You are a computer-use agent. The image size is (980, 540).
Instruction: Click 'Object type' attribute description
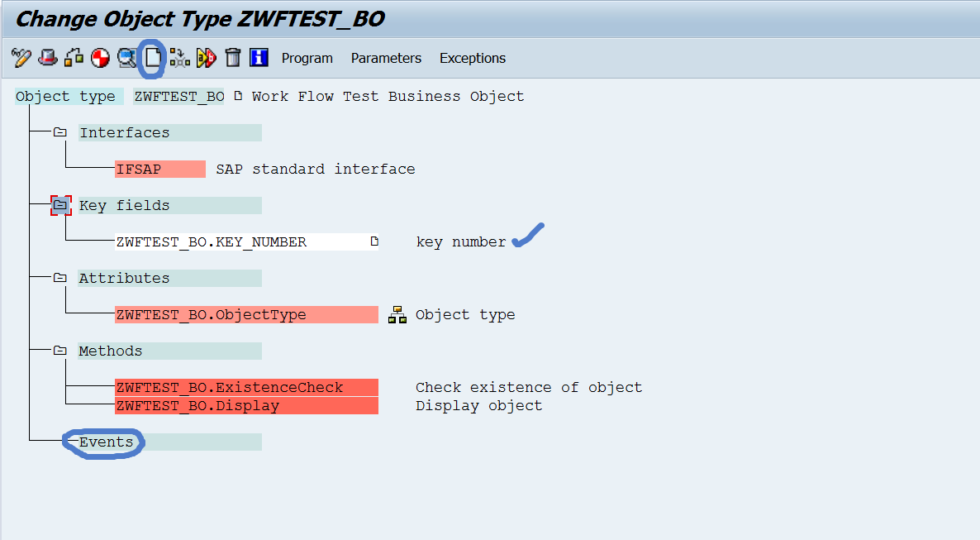point(466,315)
